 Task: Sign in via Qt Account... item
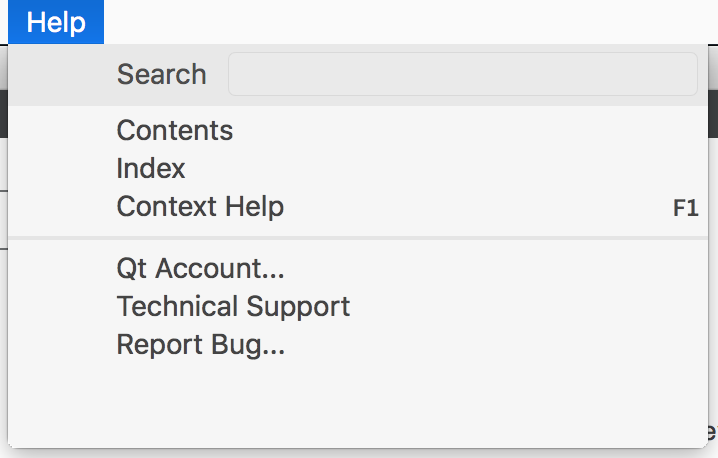click(200, 268)
